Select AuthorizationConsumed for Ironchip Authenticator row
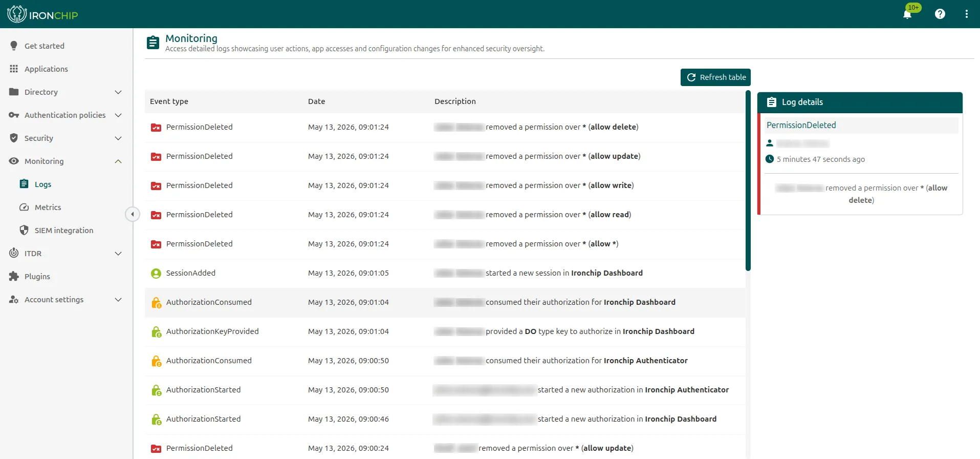This screenshot has height=459, width=980. click(x=445, y=361)
